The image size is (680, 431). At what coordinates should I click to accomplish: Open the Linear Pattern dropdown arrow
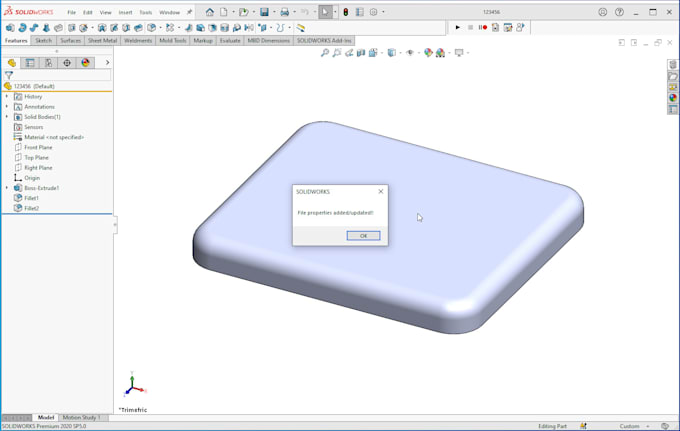click(179, 28)
